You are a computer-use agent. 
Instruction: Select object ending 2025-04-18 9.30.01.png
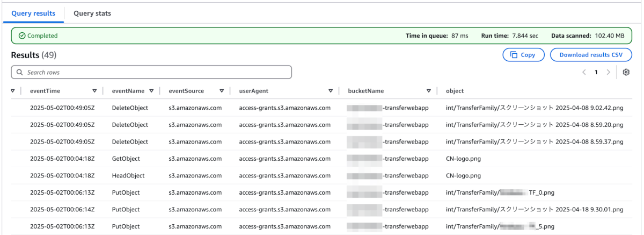coord(535,210)
